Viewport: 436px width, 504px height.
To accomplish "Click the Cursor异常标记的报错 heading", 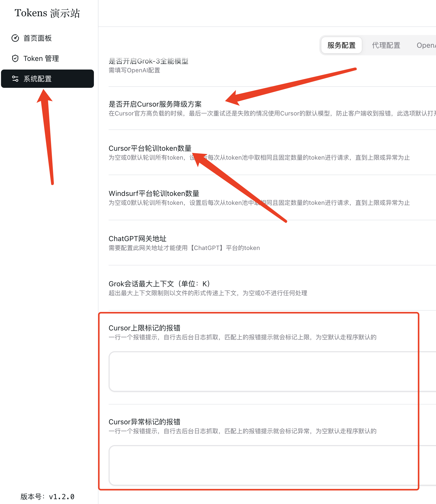I will click(144, 422).
